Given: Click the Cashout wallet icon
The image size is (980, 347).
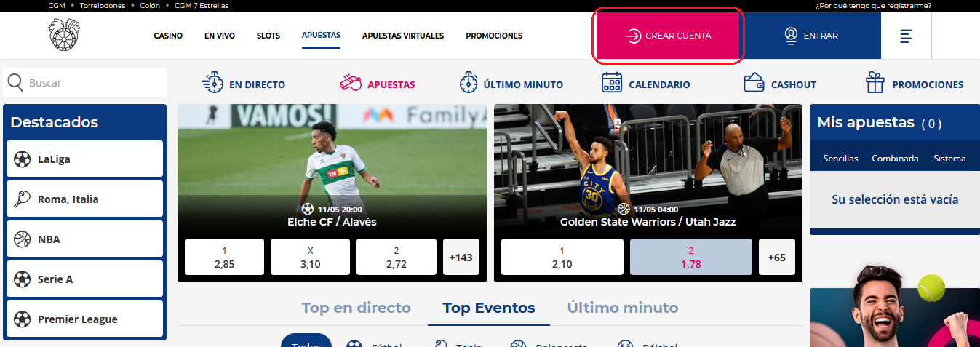Looking at the screenshot, I should (754, 83).
